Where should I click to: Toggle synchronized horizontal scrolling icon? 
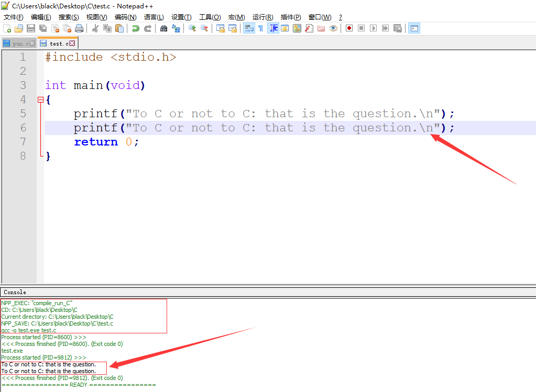tap(233, 28)
